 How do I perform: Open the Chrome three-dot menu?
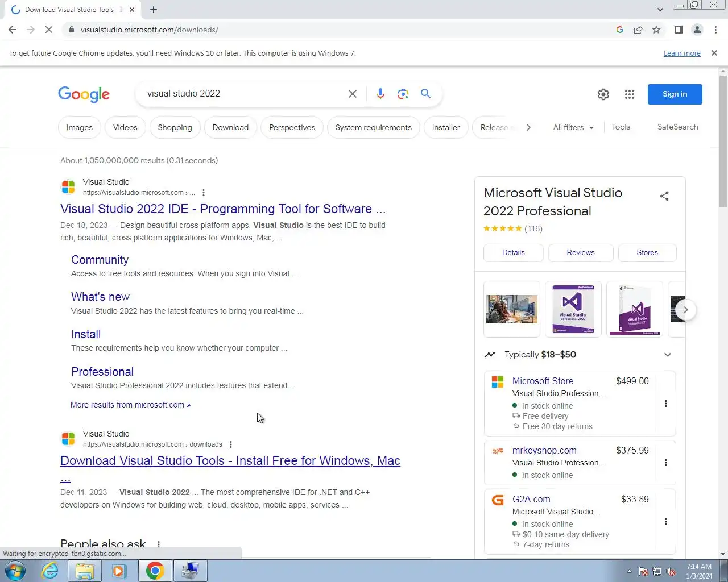[x=715, y=30]
